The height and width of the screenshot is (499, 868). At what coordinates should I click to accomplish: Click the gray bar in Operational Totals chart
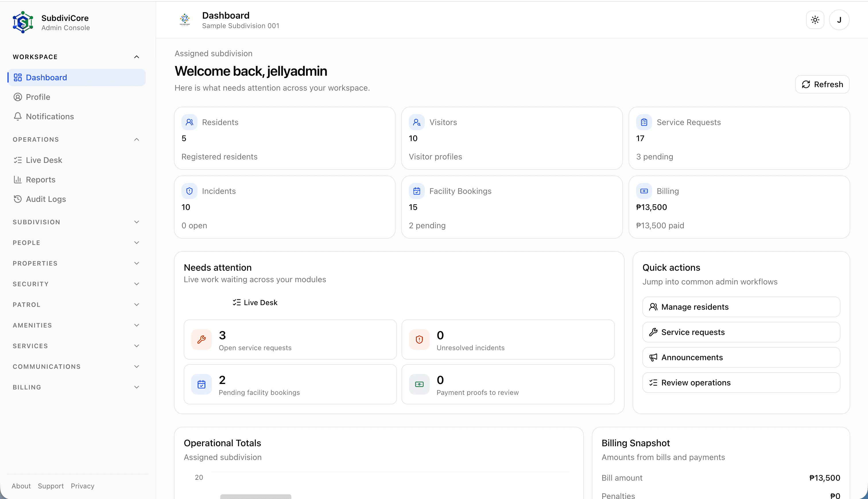tap(255, 497)
